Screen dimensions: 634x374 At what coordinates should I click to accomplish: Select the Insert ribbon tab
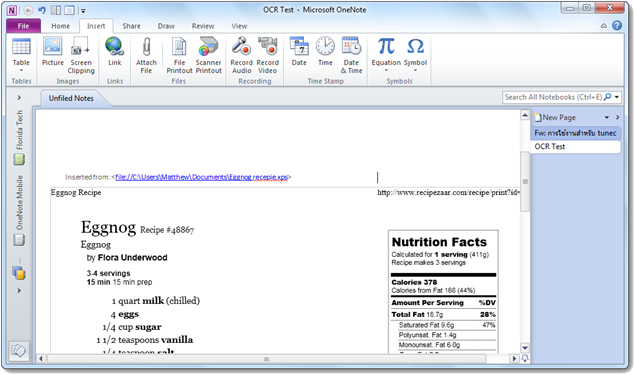coord(96,26)
